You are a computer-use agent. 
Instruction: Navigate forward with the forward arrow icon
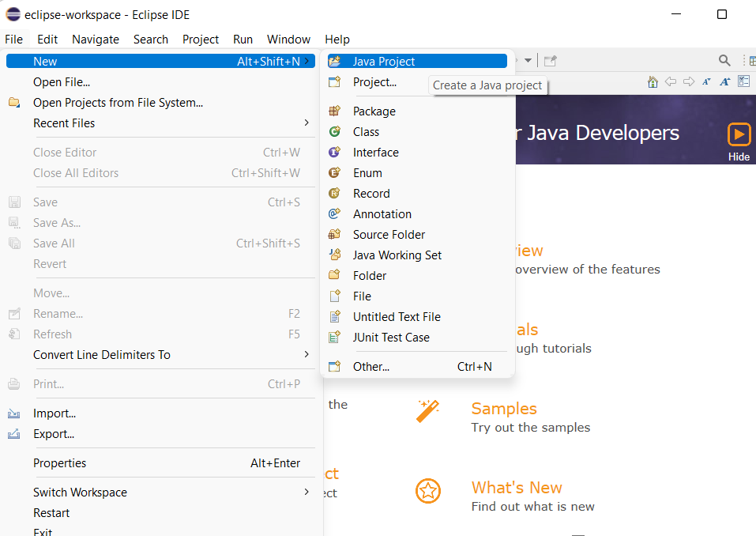688,81
